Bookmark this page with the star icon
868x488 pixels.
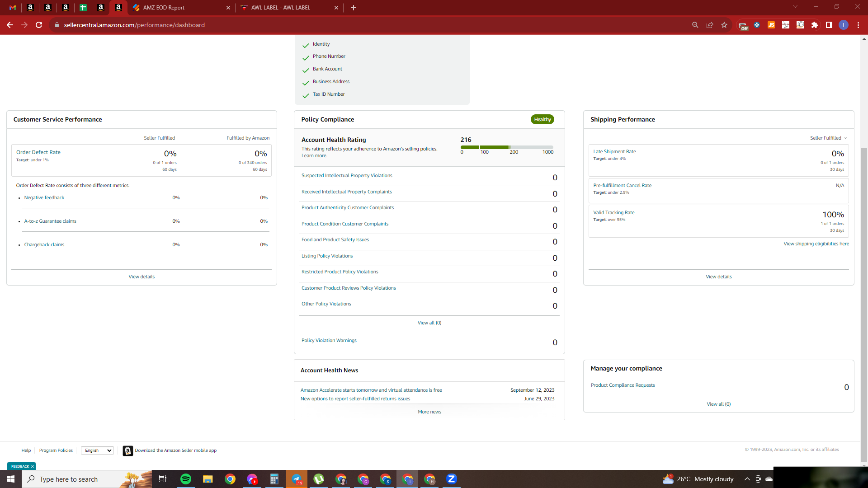pyautogui.click(x=724, y=25)
